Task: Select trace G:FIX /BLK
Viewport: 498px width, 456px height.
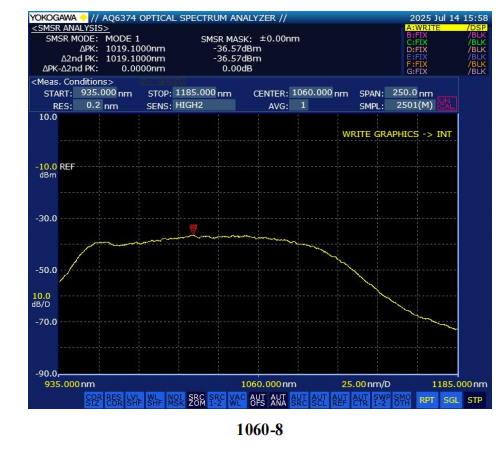Action: click(x=446, y=71)
